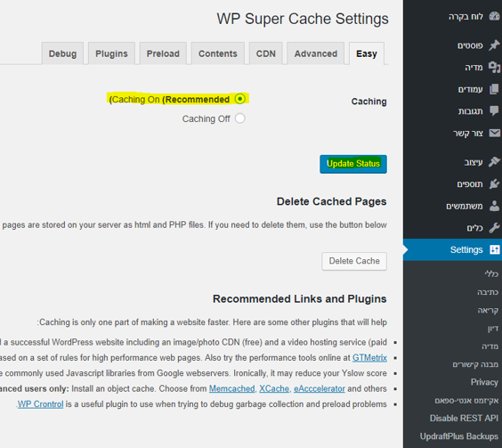Open the CDN tab
Viewport: 502px width, 448px height.
[266, 53]
